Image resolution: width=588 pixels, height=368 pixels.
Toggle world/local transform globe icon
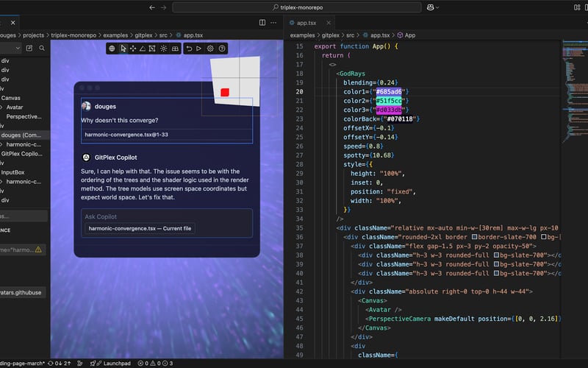112,49
